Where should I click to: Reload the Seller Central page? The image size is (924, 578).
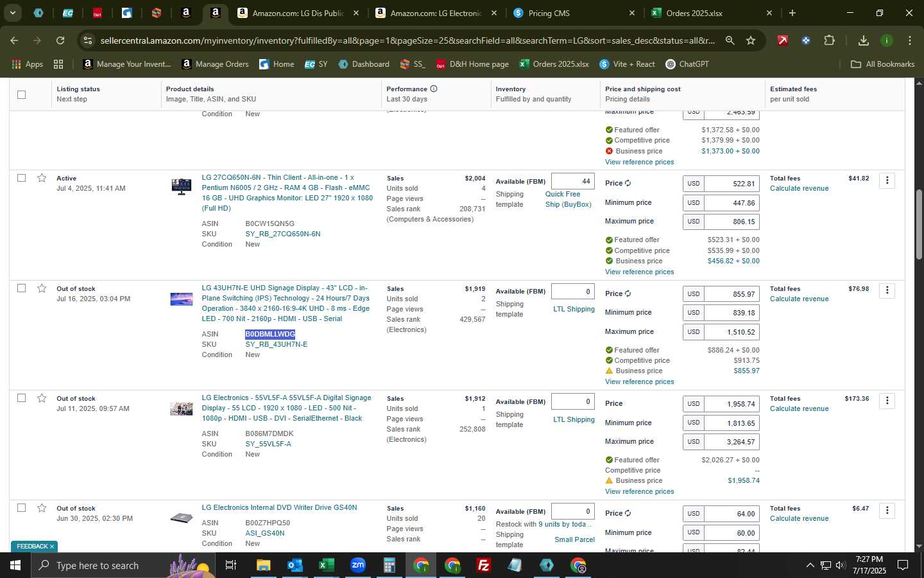[x=60, y=40]
